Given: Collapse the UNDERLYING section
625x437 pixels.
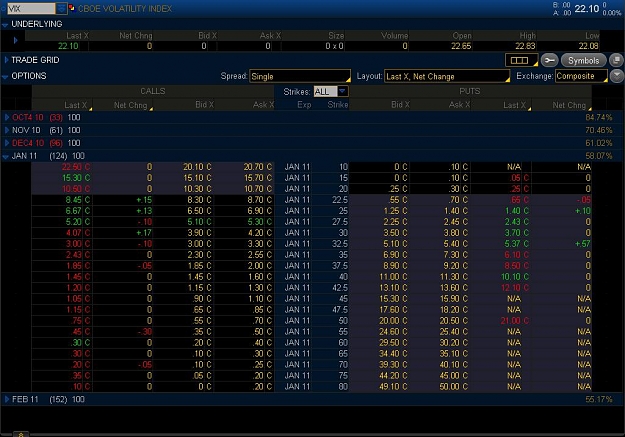Looking at the screenshot, I should [x=5, y=24].
